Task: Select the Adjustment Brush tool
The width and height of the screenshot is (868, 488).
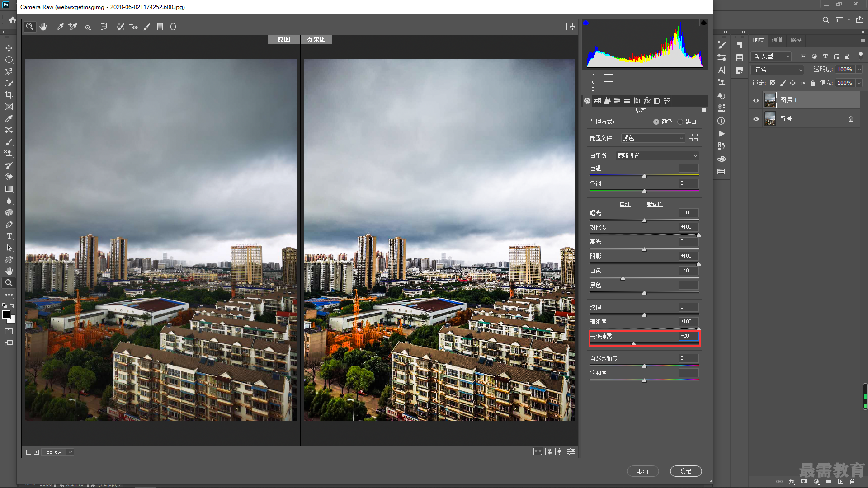Action: pyautogui.click(x=146, y=27)
